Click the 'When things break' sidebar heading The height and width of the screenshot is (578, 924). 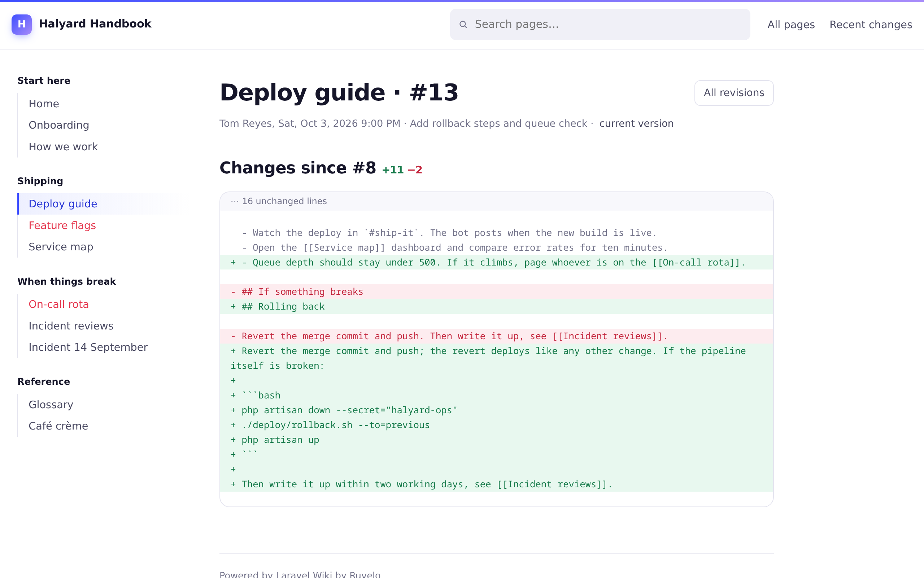[66, 281]
